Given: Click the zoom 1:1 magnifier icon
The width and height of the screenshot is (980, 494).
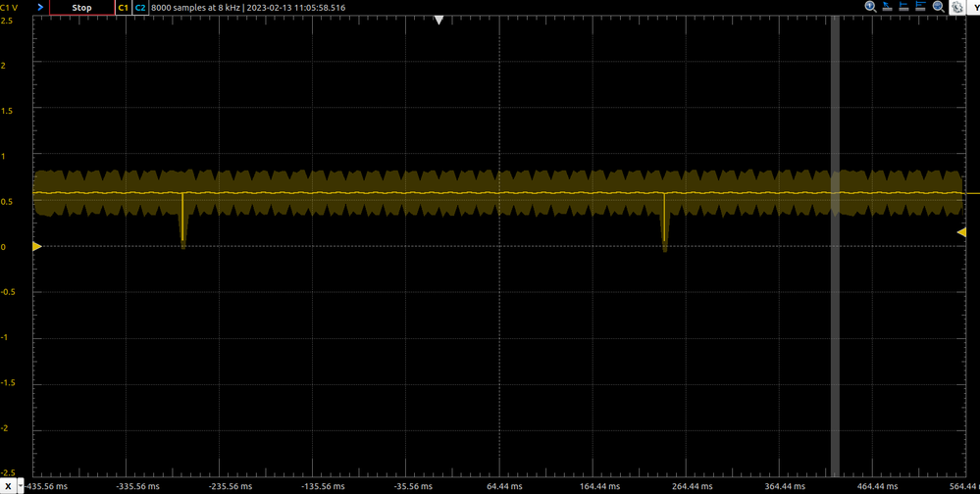Looking at the screenshot, I should (x=871, y=6).
